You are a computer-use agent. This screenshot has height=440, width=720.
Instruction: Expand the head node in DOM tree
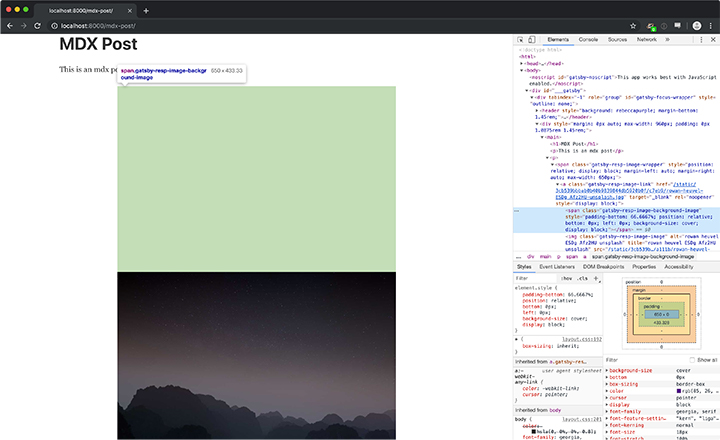point(522,64)
